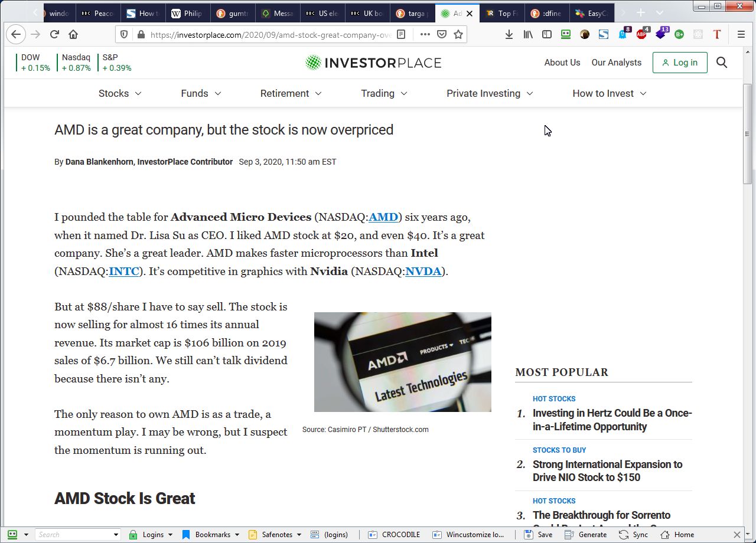Click the address bar URL field
The width and height of the screenshot is (756, 543).
(271, 35)
